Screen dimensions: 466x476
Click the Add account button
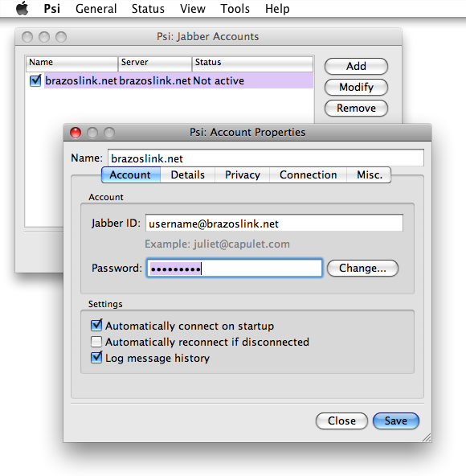pyautogui.click(x=356, y=66)
